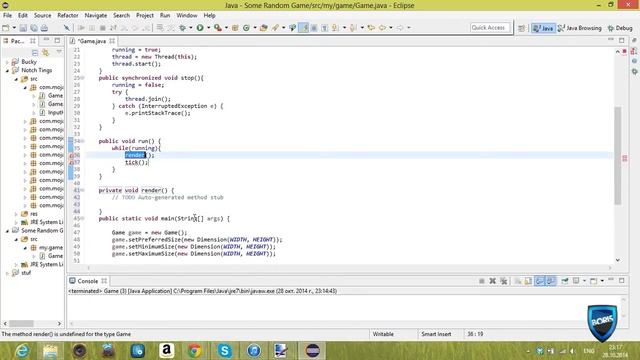Toggle Block Selection Mode in toolbar
The width and height of the screenshot is (640, 360).
(x=314, y=28)
